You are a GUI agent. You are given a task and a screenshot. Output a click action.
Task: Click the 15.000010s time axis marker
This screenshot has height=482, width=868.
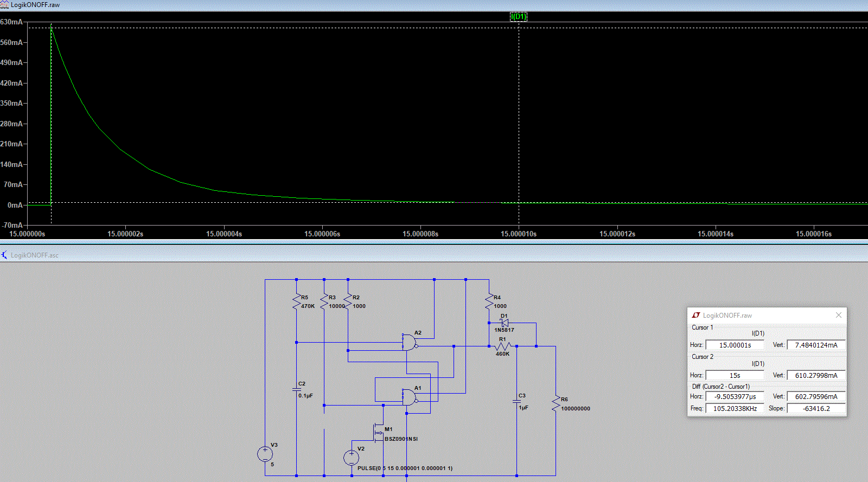point(519,234)
